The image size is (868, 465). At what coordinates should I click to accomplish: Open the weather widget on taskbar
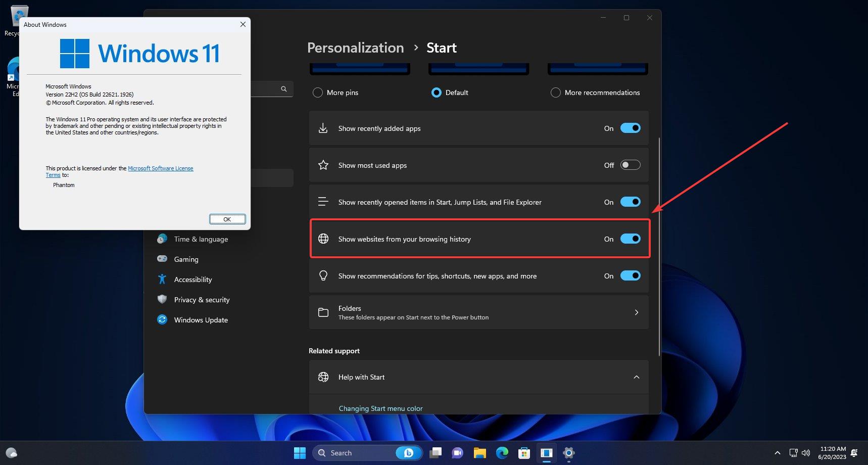[x=12, y=453]
